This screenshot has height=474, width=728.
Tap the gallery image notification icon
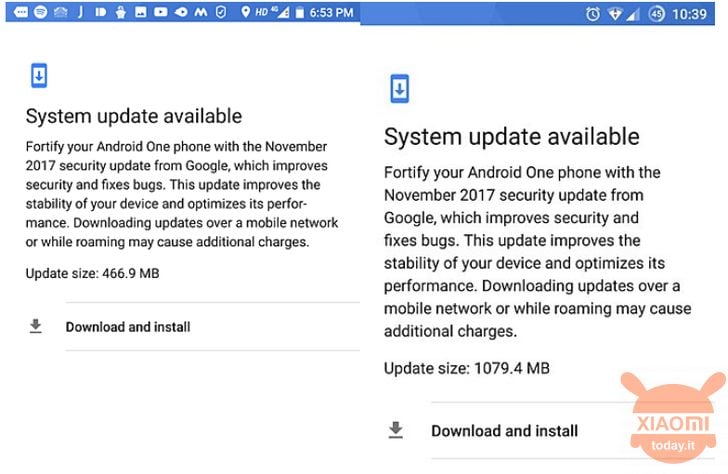click(140, 13)
